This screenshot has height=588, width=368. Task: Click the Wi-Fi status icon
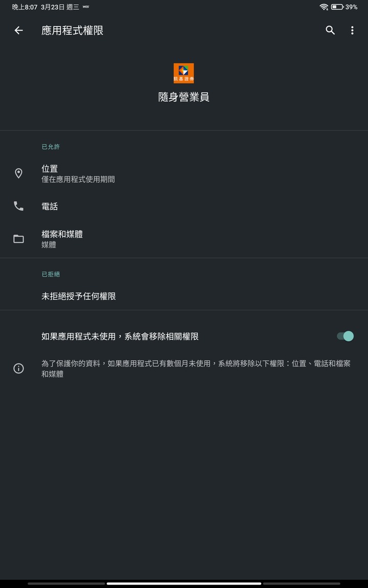[324, 7]
